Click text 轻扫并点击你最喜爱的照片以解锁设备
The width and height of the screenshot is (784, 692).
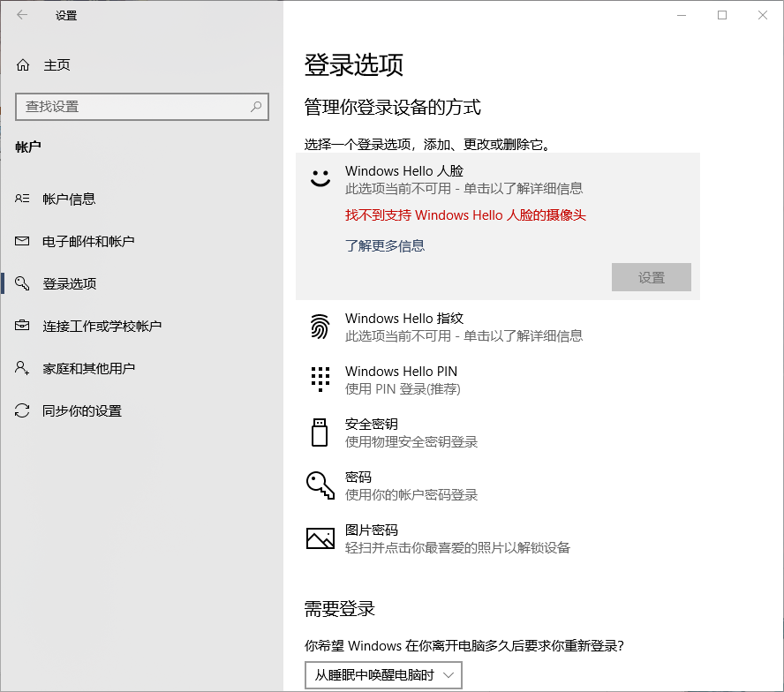click(457, 548)
